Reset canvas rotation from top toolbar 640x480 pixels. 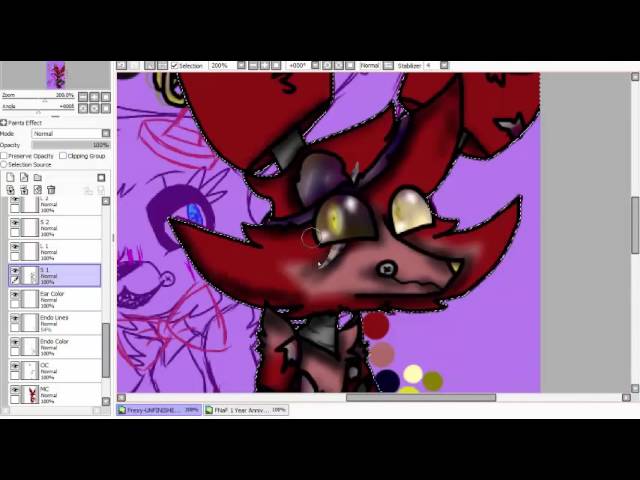click(350, 65)
